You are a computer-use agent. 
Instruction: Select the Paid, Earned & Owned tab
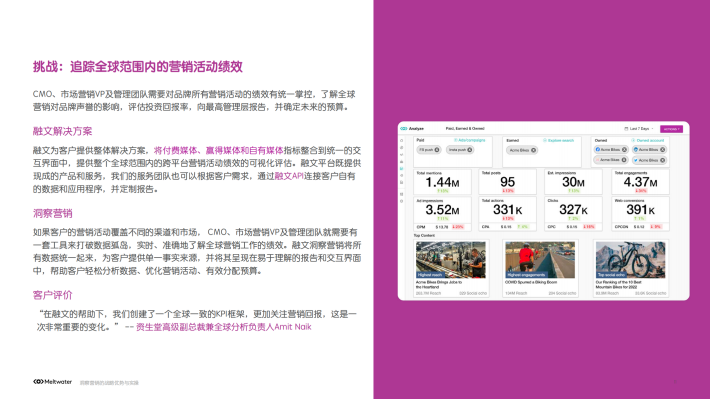coord(465,129)
